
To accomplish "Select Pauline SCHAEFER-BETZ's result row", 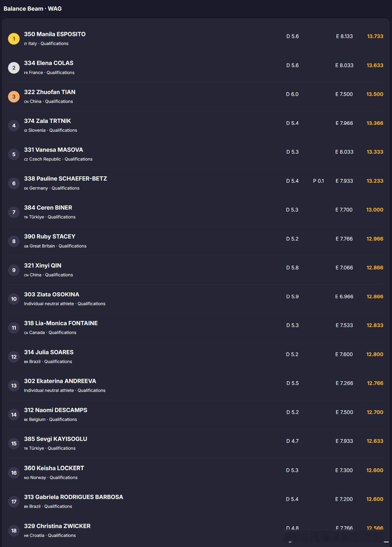I will click(196, 183).
